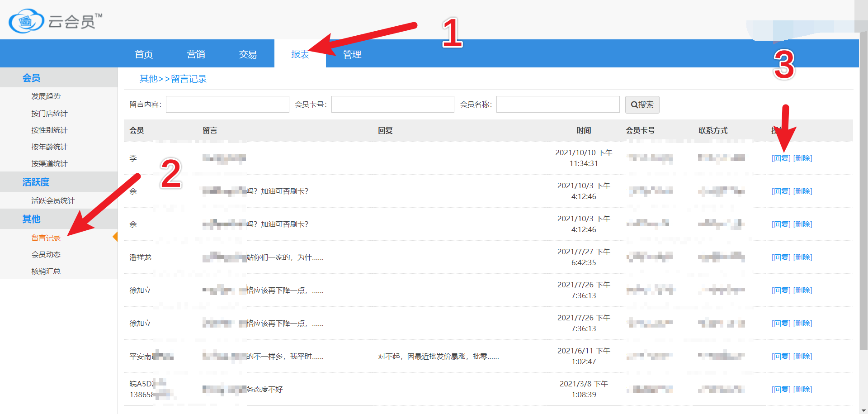Focus the 会员名称 input field
This screenshot has width=868, height=414.
[x=558, y=104]
